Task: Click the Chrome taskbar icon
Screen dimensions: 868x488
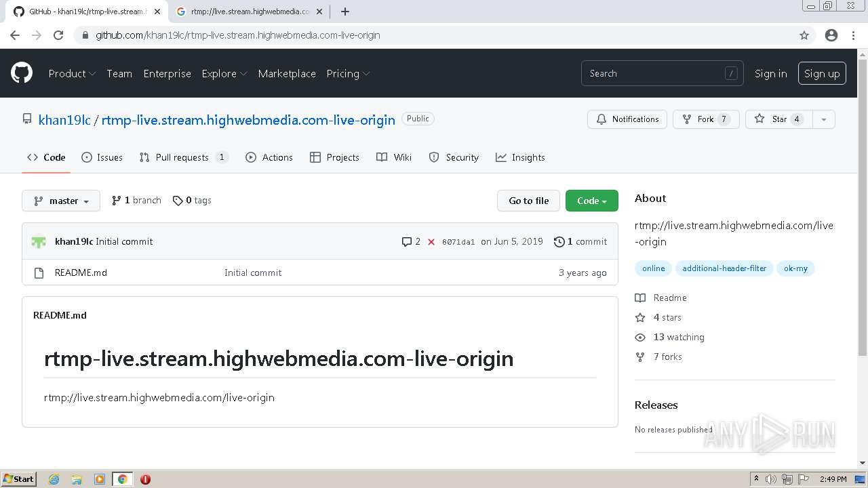Action: [122, 479]
